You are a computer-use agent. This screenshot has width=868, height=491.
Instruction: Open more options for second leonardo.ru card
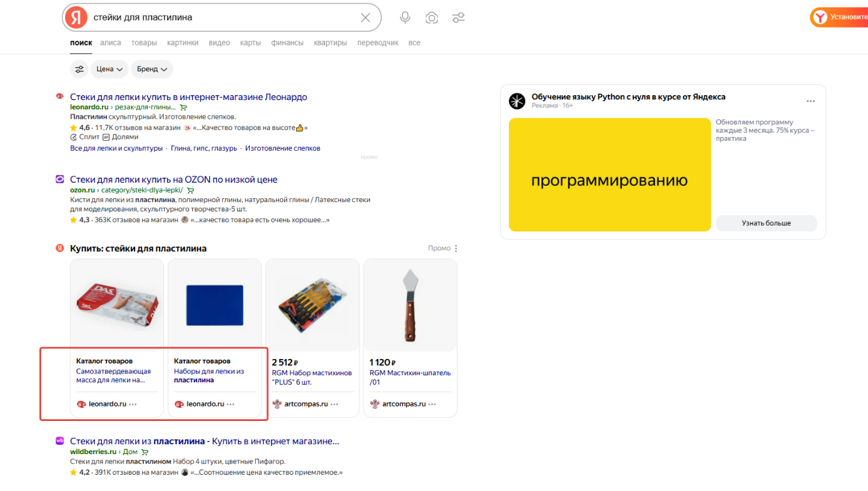(230, 404)
